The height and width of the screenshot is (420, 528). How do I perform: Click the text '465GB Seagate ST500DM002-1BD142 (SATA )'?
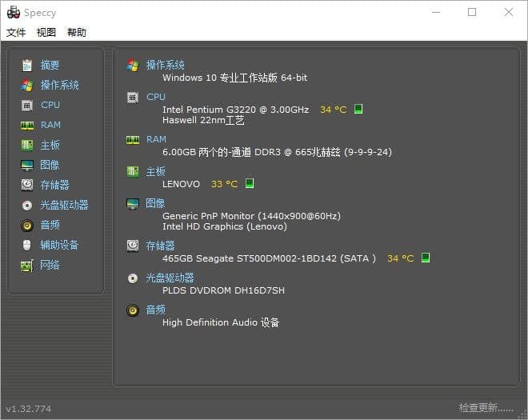coord(269,258)
